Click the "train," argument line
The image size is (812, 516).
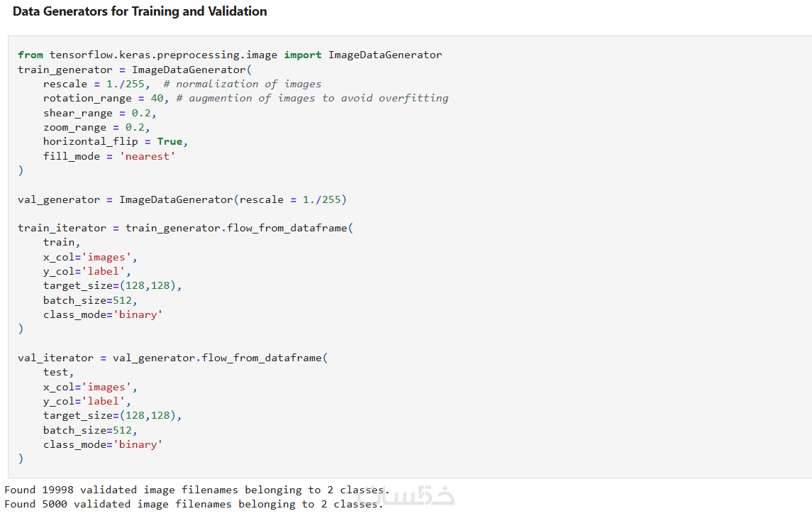click(x=62, y=242)
